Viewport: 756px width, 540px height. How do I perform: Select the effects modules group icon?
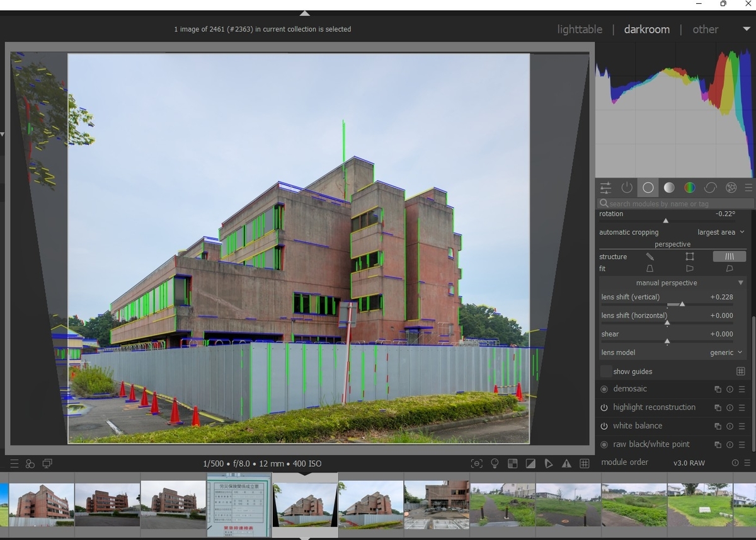[x=731, y=188]
